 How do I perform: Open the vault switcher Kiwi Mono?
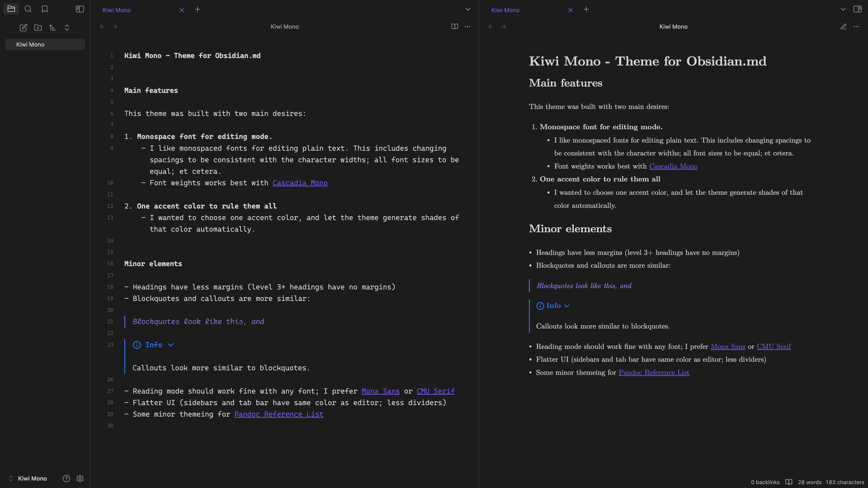28,479
